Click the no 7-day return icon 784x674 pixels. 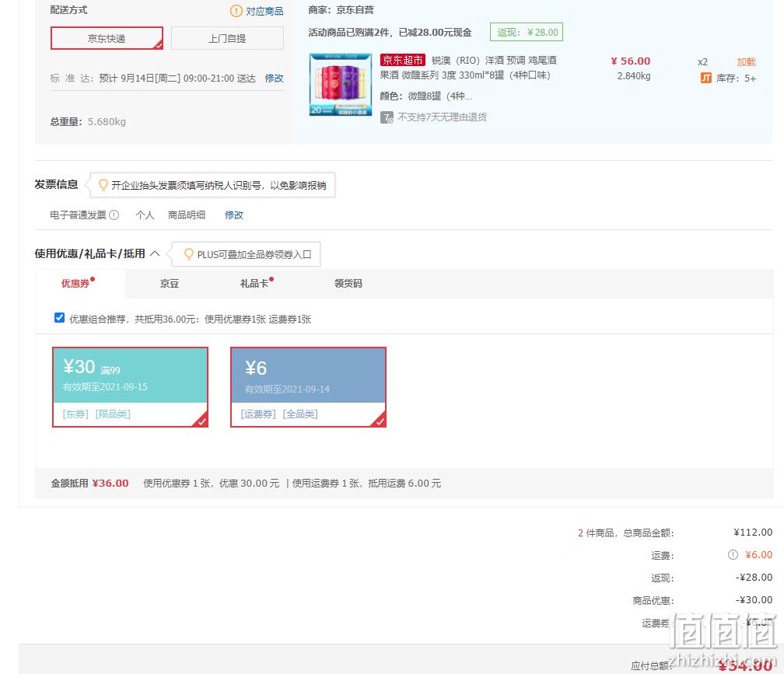387,117
